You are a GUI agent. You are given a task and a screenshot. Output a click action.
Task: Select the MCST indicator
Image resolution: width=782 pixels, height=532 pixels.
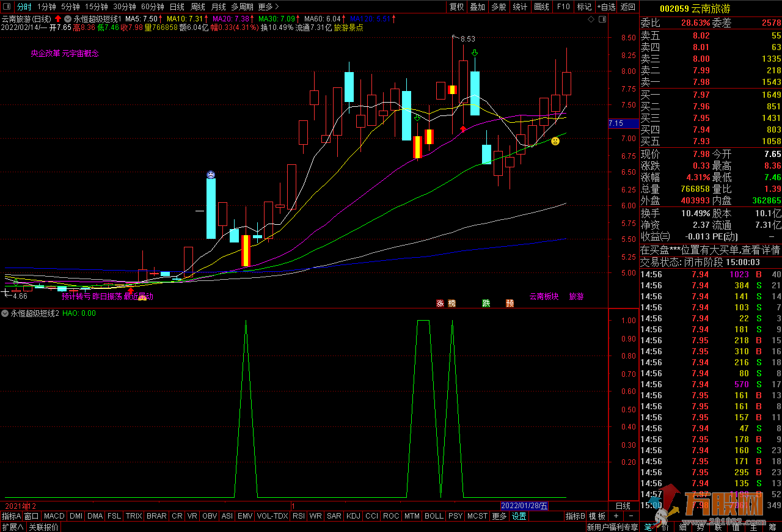(x=477, y=516)
